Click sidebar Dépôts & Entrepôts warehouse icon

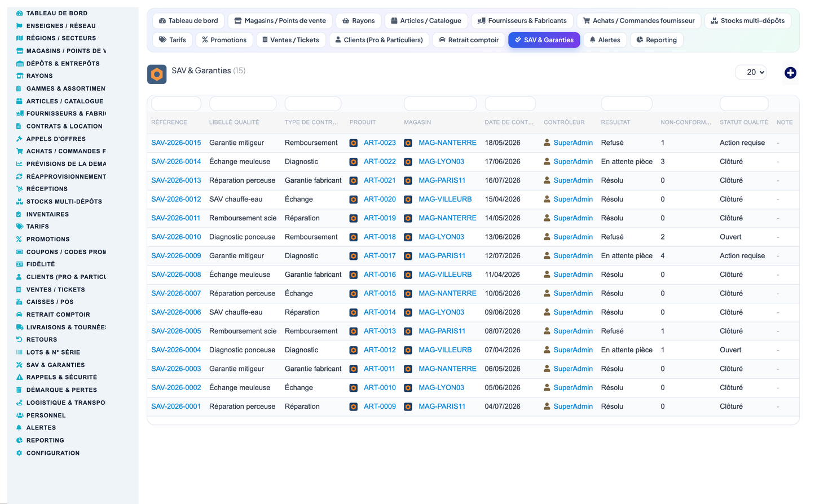pos(20,64)
